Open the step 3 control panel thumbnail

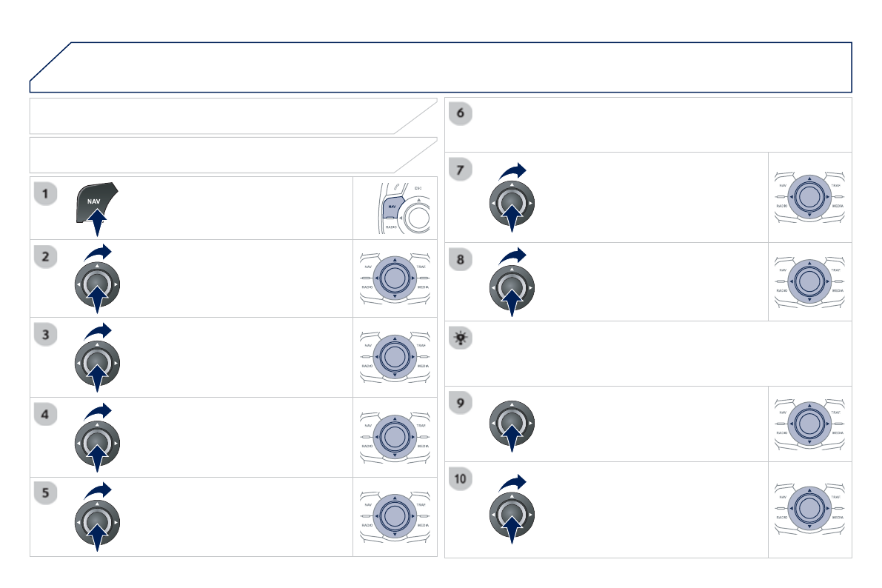click(395, 357)
